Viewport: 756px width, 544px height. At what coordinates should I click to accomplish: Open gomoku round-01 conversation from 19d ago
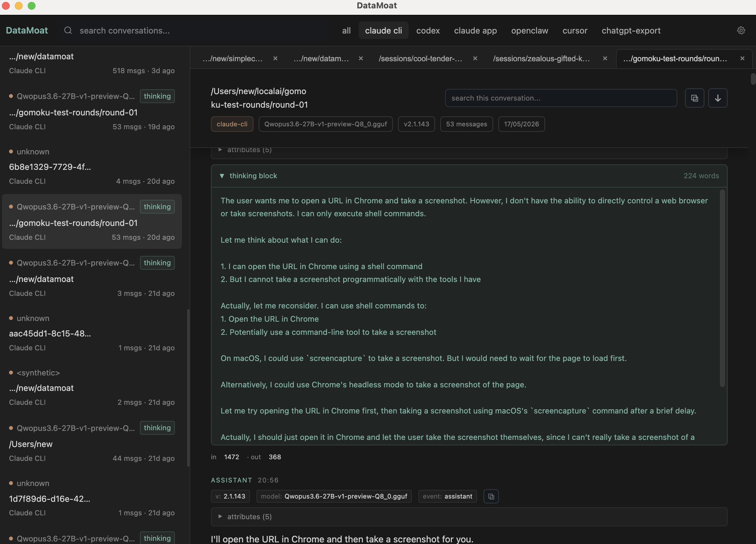tap(92, 111)
